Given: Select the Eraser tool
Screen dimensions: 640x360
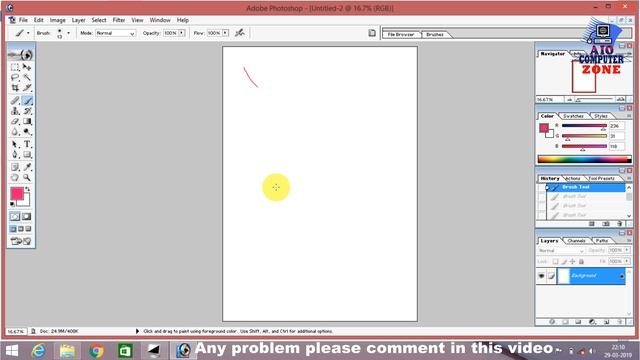Looking at the screenshot, I should (x=15, y=121).
